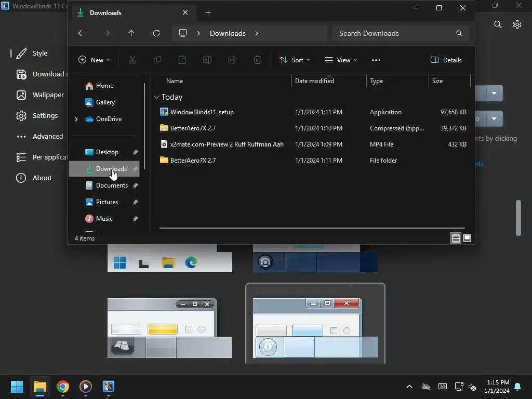This screenshot has width=532, height=399.
Task: Select the yellow button style thumbnail
Action: coord(170,328)
